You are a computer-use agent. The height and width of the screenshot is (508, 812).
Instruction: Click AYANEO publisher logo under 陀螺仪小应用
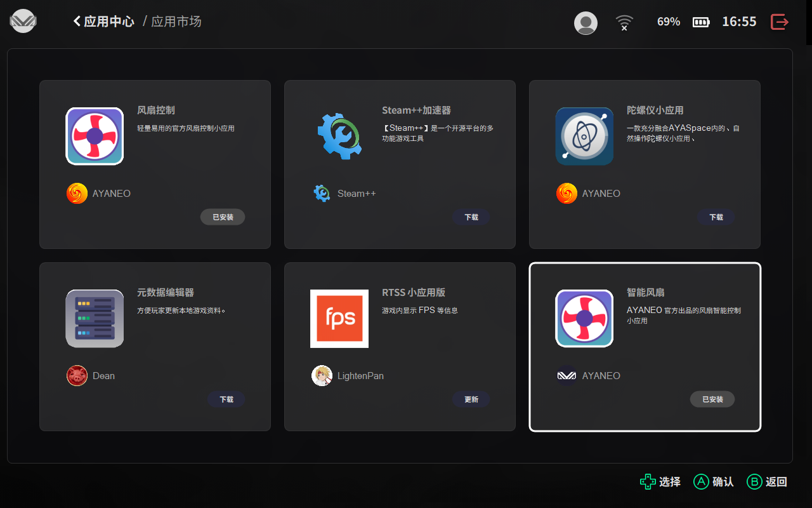(566, 193)
